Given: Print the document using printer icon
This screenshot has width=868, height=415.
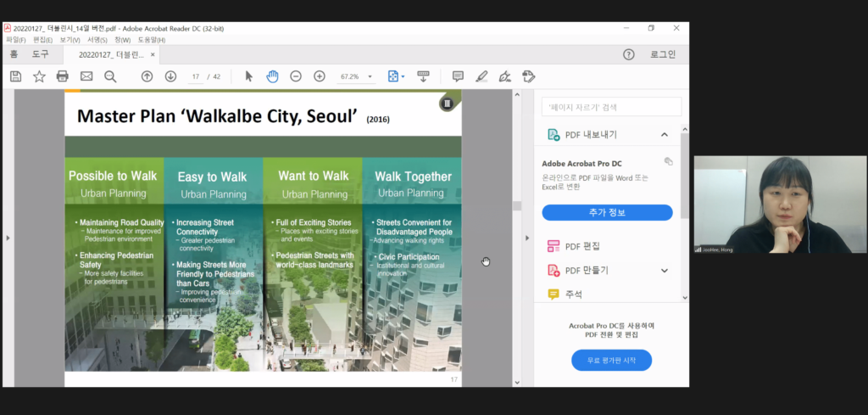Looking at the screenshot, I should [x=62, y=76].
